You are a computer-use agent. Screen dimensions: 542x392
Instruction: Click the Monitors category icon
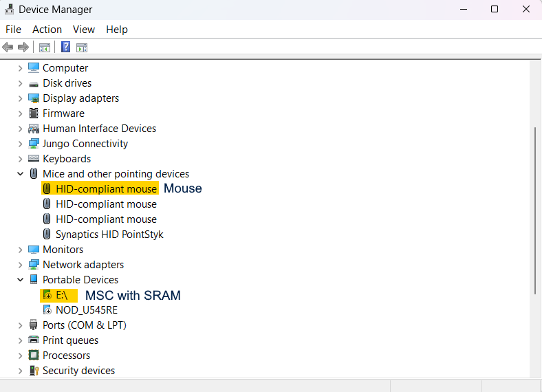[34, 249]
